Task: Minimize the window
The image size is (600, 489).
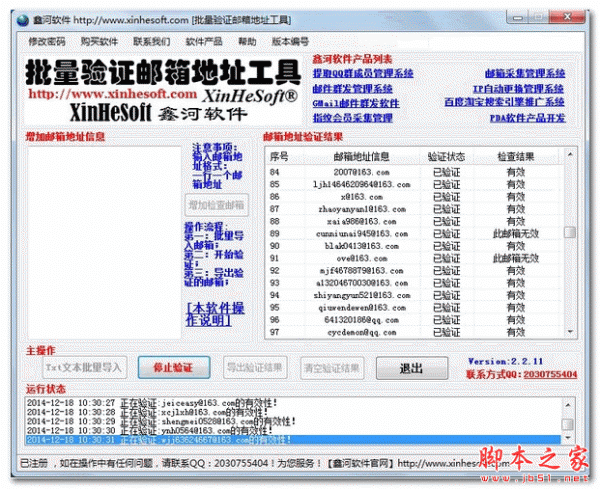Action: click(x=518, y=18)
